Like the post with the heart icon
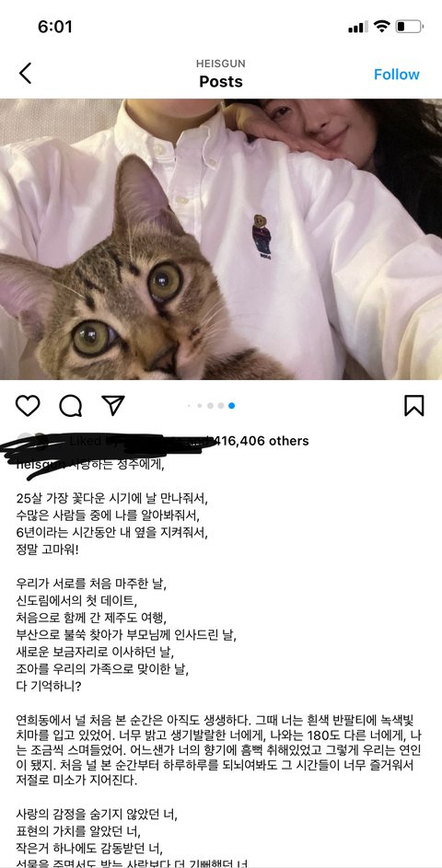 (x=28, y=406)
